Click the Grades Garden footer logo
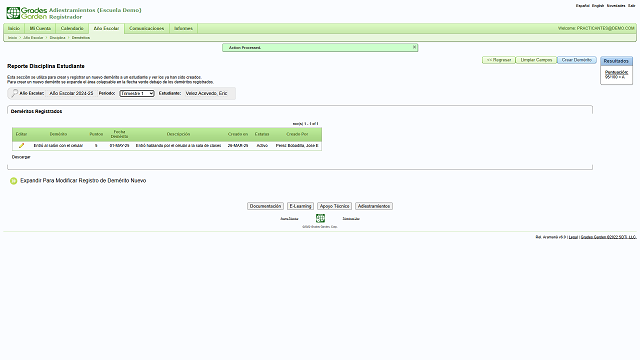The image size is (640, 360). [320, 218]
